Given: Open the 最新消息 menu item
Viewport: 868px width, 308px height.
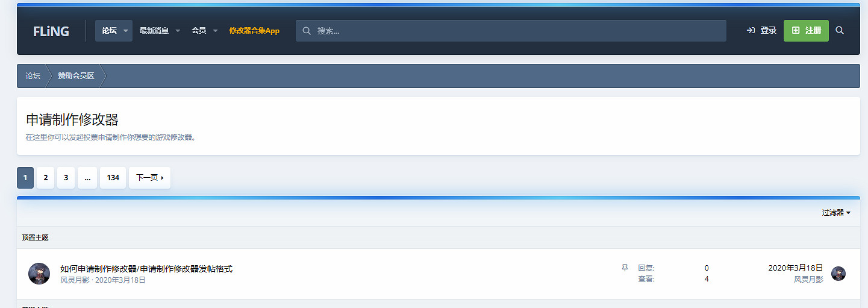Looking at the screenshot, I should 154,31.
